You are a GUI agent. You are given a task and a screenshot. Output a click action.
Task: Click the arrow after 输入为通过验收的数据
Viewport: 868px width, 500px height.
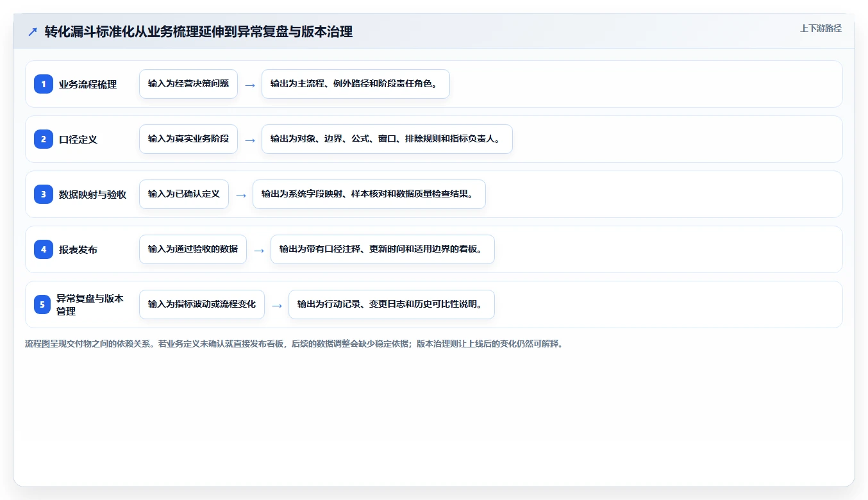click(x=259, y=250)
